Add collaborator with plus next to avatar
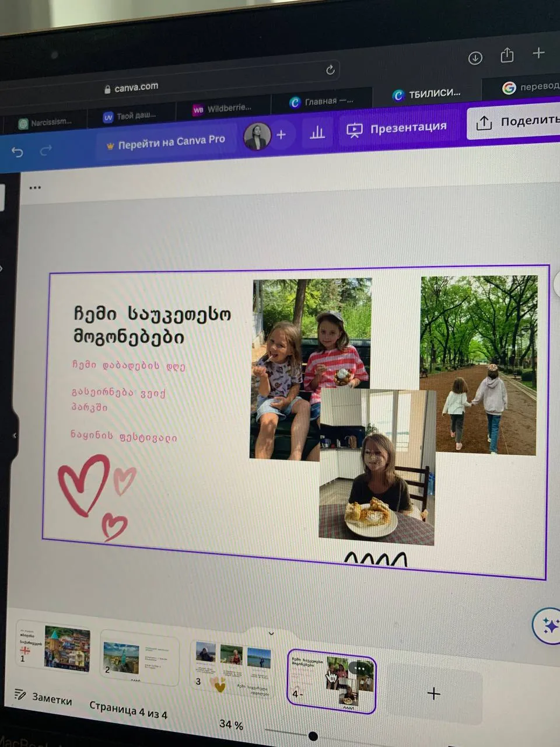 281,135
